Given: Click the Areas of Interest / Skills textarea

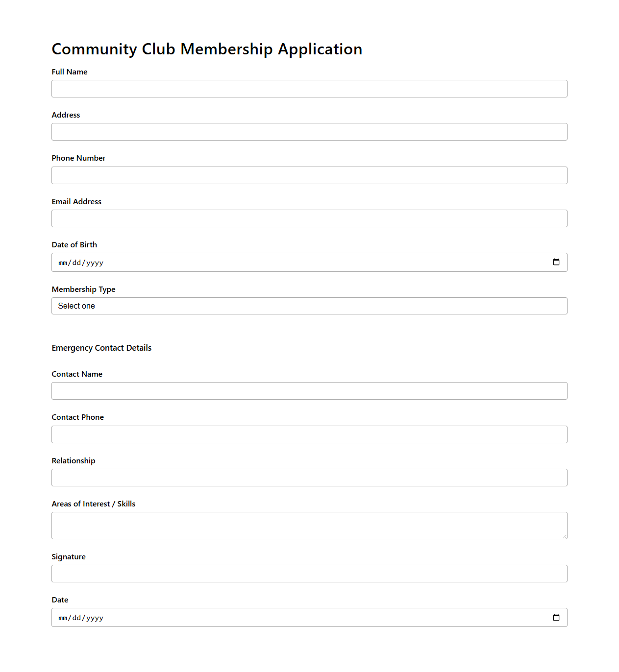Looking at the screenshot, I should 309,525.
